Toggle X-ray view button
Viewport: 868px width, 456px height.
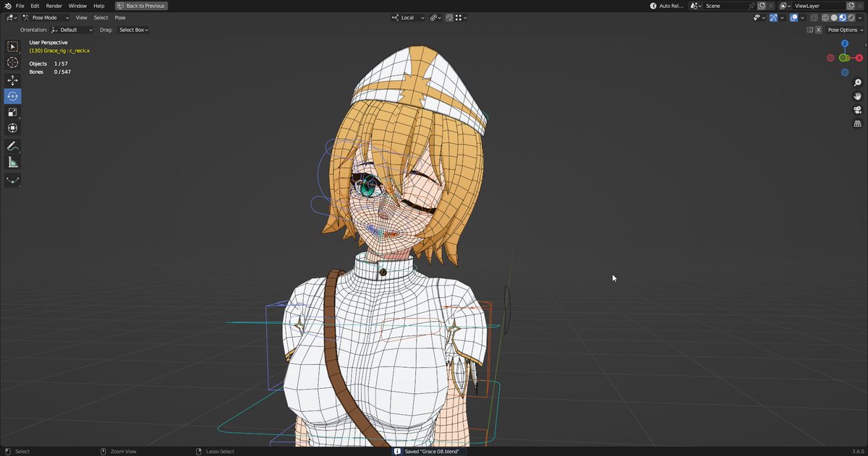point(814,17)
